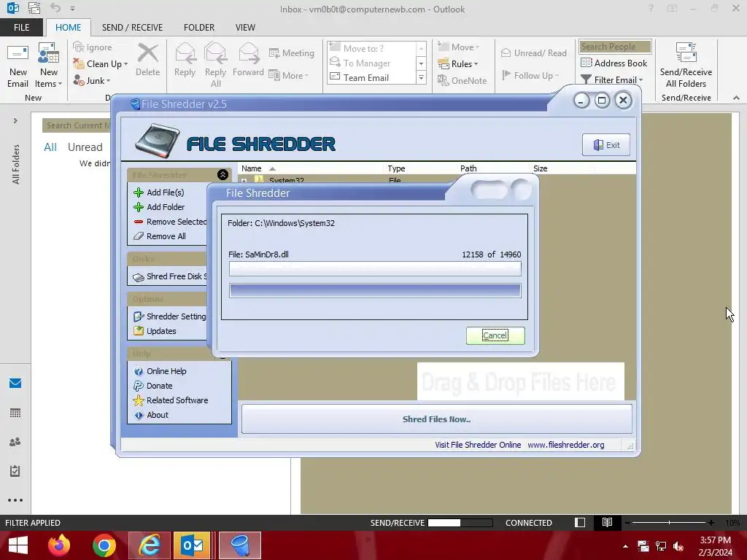This screenshot has width=747, height=560.
Task: Click the Forward icon in Outlook ribbon
Action: click(x=248, y=60)
